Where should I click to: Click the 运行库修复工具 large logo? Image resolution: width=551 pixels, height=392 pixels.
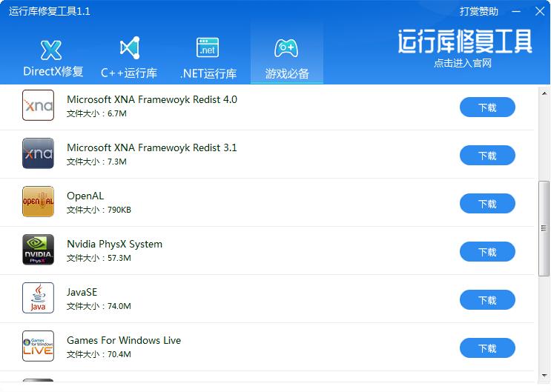click(465, 41)
